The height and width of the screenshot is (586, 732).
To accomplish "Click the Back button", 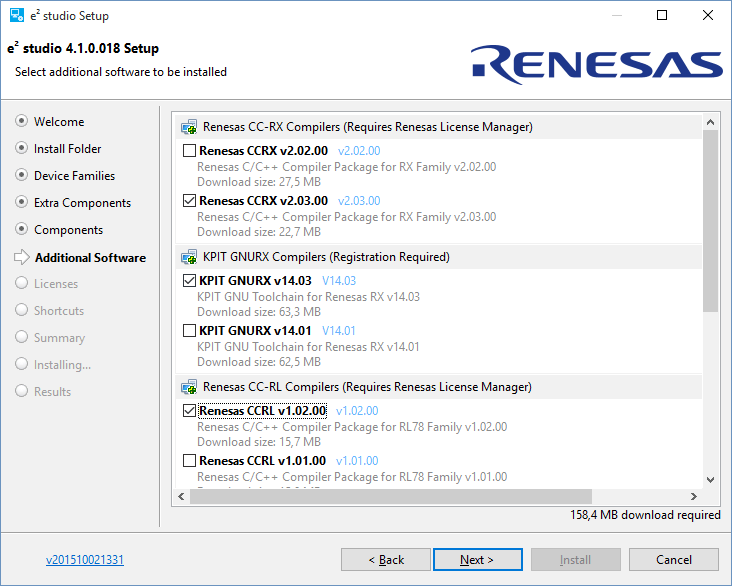I will pos(386,560).
